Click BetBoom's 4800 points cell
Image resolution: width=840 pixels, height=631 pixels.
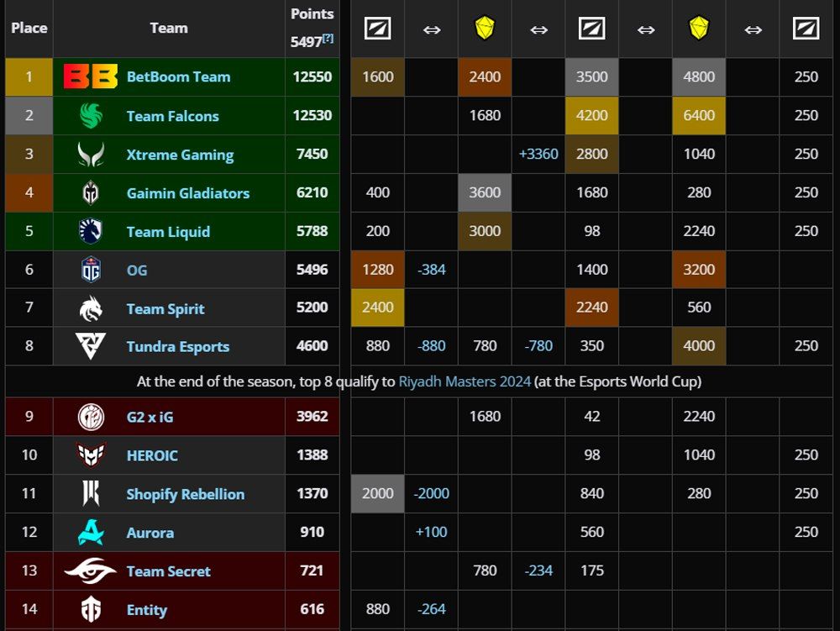pos(699,77)
